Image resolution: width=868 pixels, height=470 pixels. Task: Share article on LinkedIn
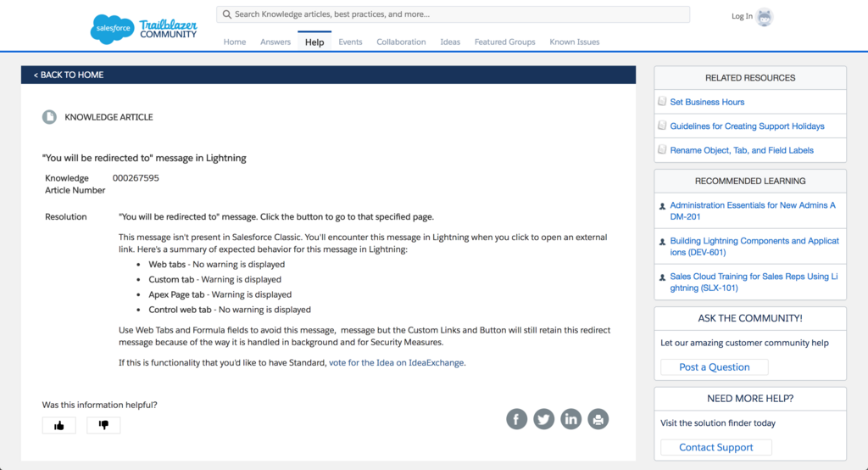570,419
